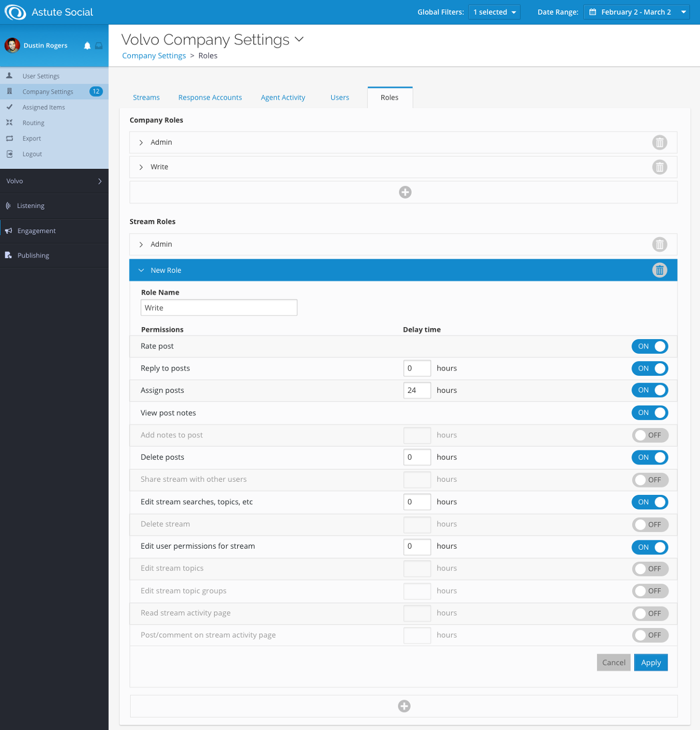Delete the Company Roles Write role via trash icon
Screen dimensions: 700x730
[x=660, y=167]
